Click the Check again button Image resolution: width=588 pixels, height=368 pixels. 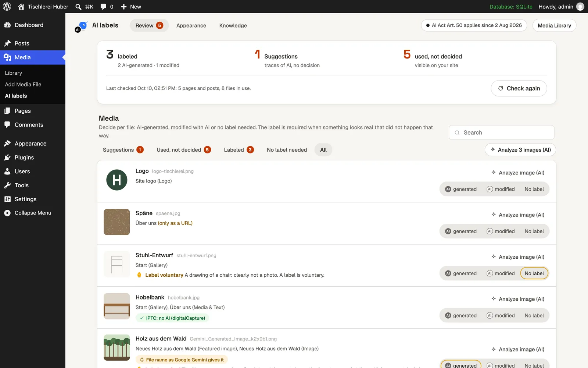pos(519,88)
